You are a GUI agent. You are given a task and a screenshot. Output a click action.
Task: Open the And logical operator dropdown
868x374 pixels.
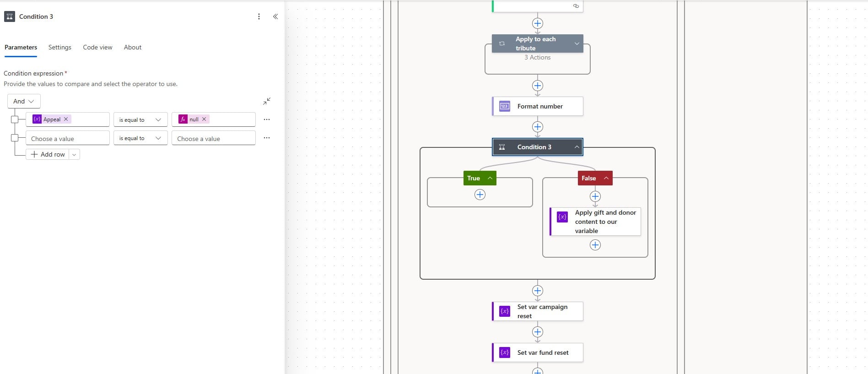click(x=24, y=101)
